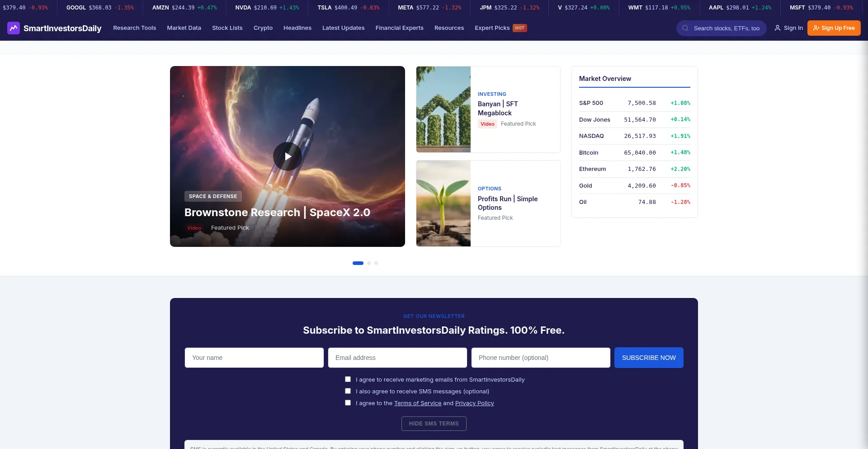Open the Headlines menu item
The image size is (868, 449).
pos(297,28)
